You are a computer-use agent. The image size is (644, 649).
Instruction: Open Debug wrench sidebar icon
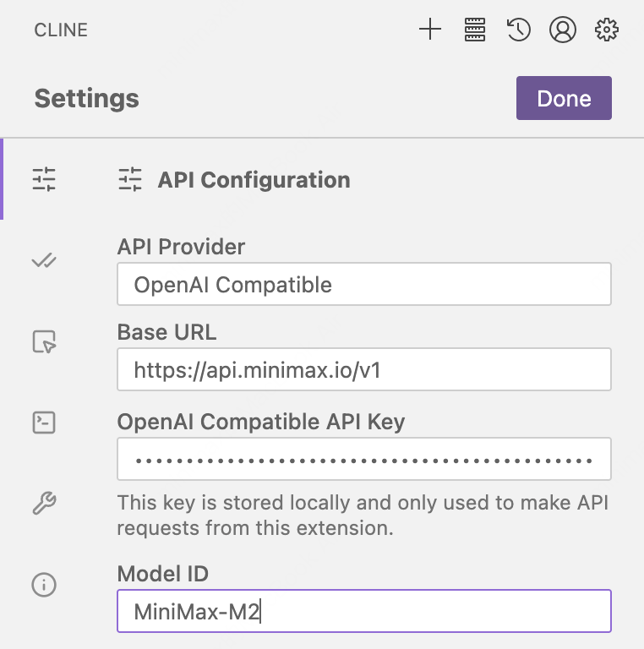[x=44, y=504]
